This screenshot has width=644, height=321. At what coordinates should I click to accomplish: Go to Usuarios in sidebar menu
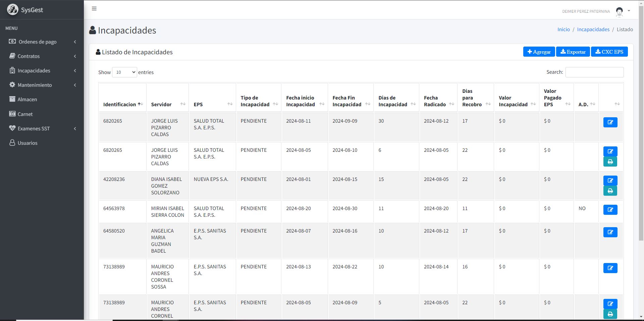pos(28,143)
